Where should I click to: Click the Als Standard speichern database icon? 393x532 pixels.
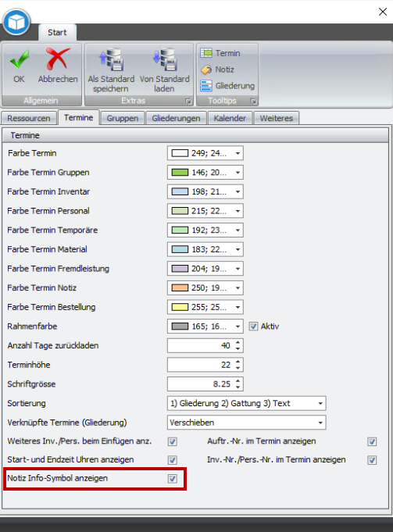point(111,59)
